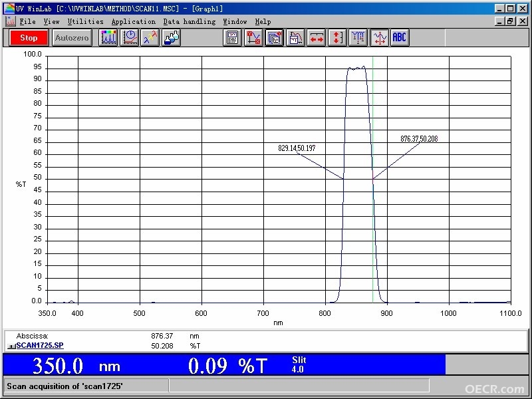Click the Autozero button

pyautogui.click(x=72, y=38)
